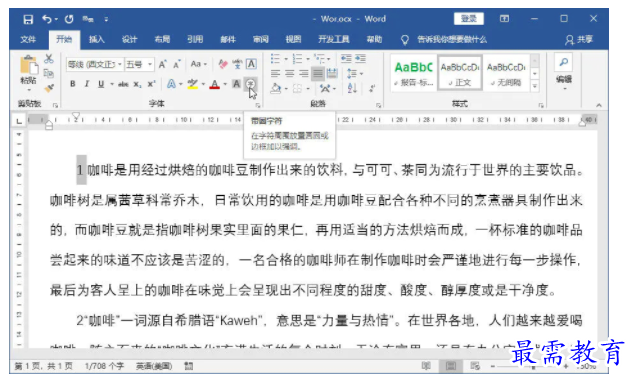
Task: Click the Sort A-Z icon
Action: click(352, 88)
